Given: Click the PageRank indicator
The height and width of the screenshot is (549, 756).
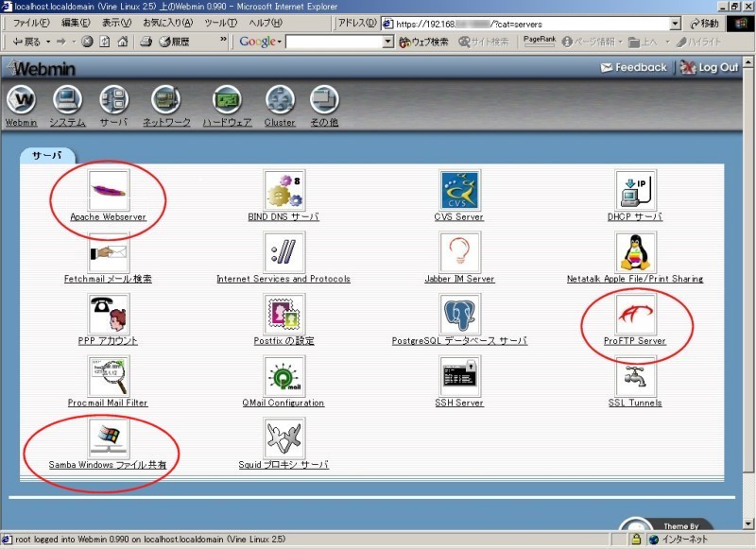Looking at the screenshot, I should click(x=540, y=42).
